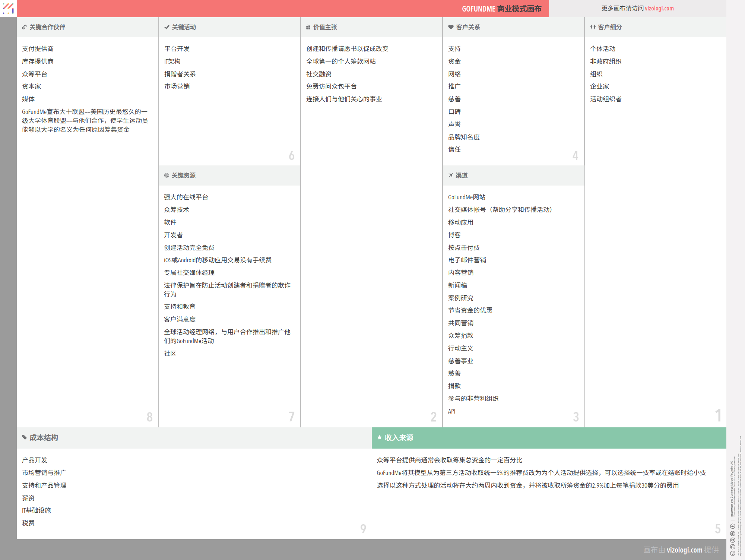Click the GoFundMe网站 channel item
This screenshot has height=560, width=745.
coord(466,197)
